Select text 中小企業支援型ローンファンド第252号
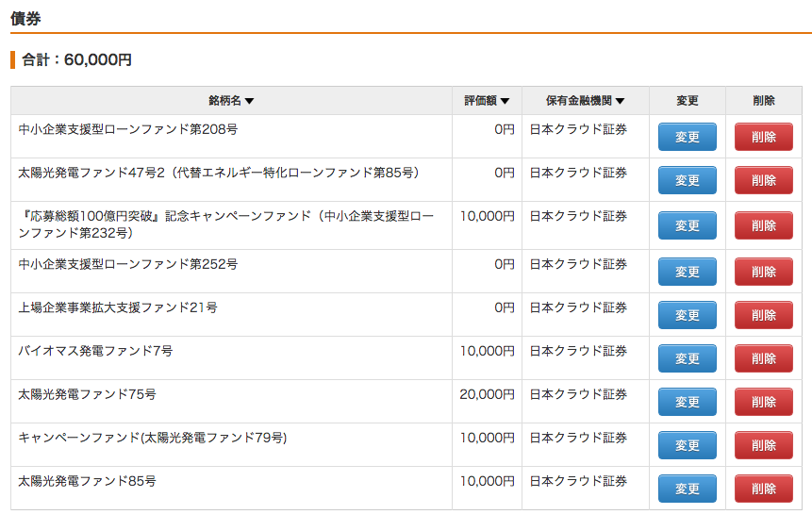This screenshot has width=812, height=531. 128,264
